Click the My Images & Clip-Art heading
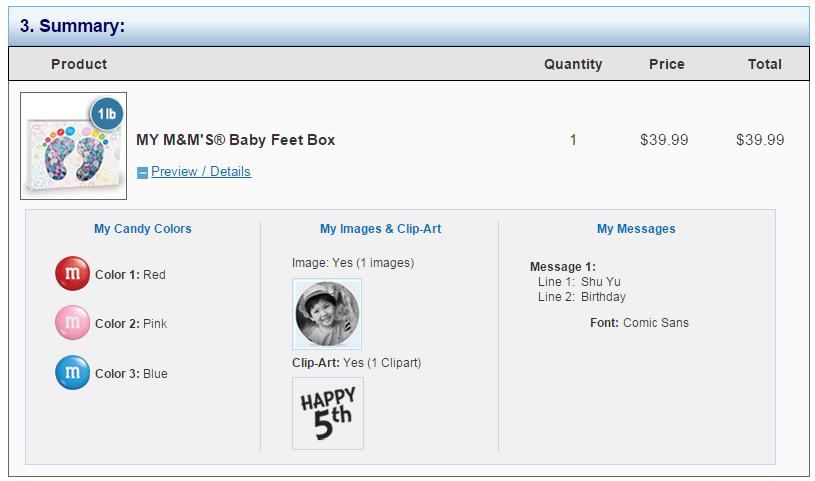 click(x=380, y=229)
